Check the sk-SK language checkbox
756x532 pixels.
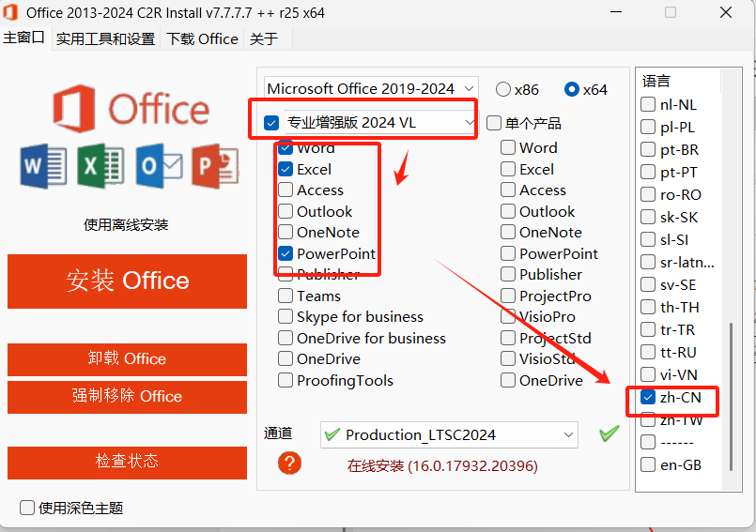pyautogui.click(x=647, y=217)
